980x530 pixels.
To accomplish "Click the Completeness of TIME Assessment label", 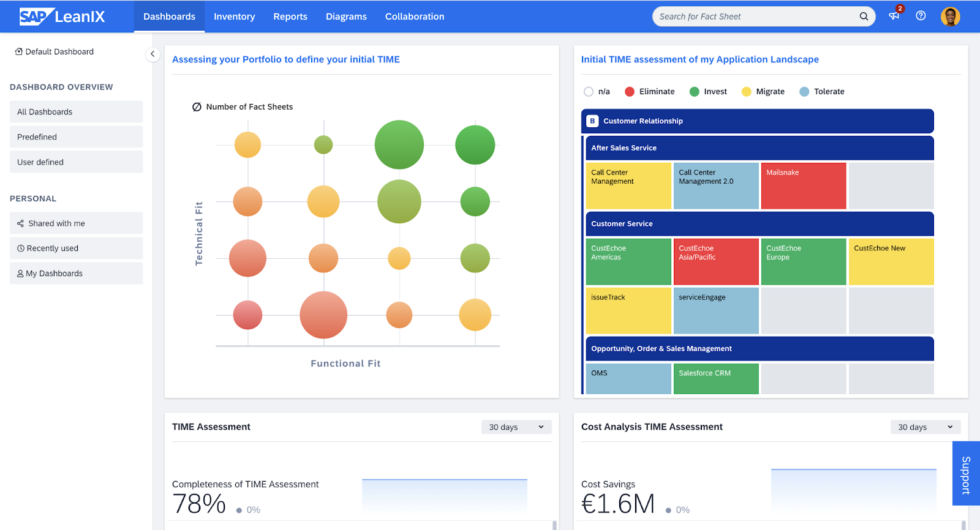I will pos(245,484).
